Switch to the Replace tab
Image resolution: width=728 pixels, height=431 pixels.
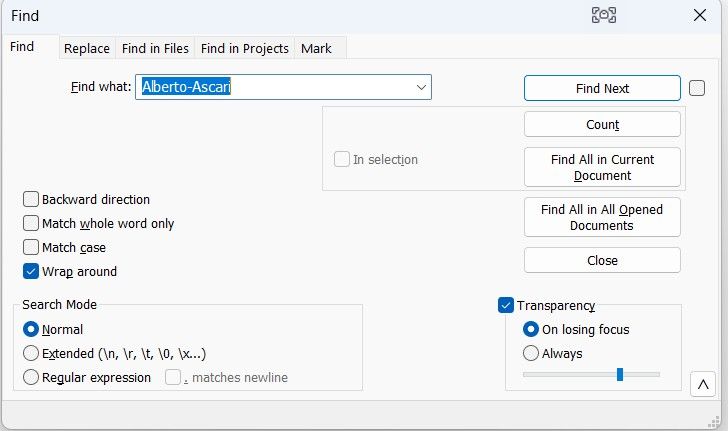(86, 48)
